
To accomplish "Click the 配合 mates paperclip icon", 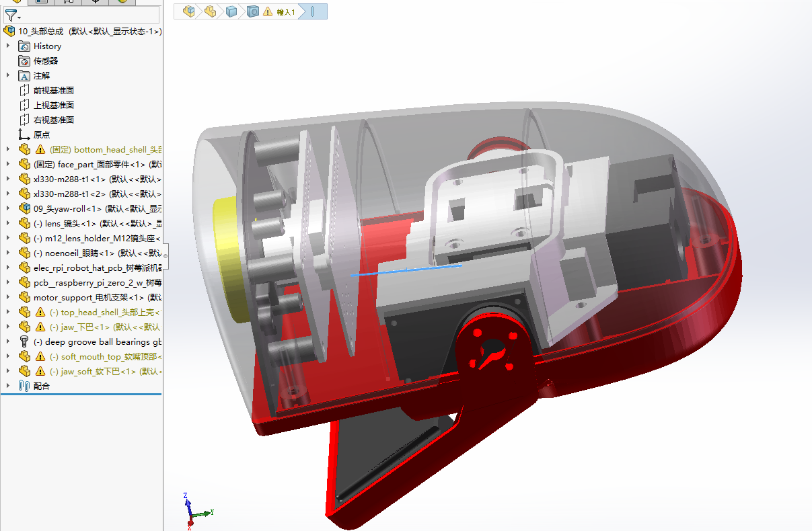I will [24, 386].
